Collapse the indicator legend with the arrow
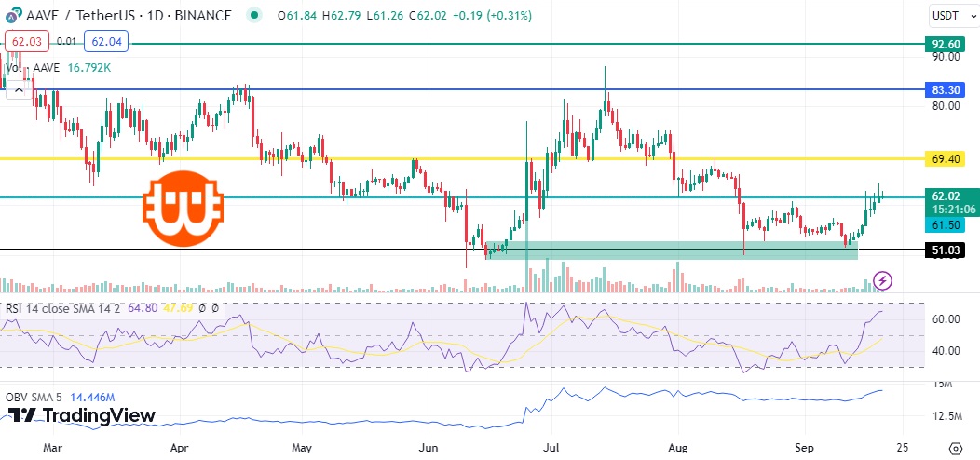The image size is (980, 460). click(19, 91)
